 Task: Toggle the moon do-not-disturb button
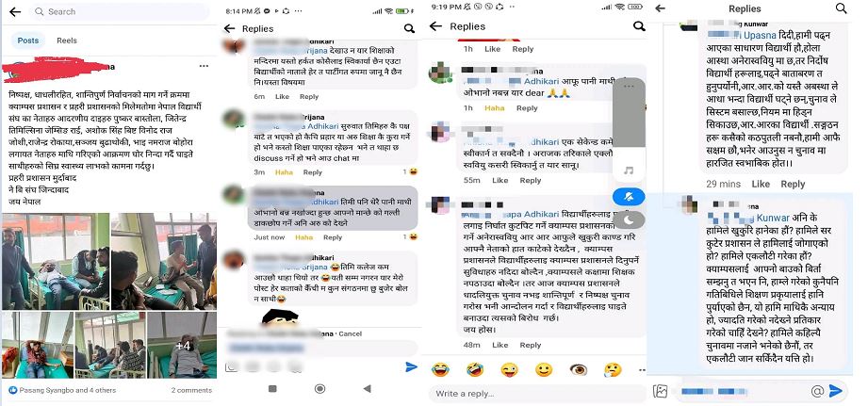point(629,219)
